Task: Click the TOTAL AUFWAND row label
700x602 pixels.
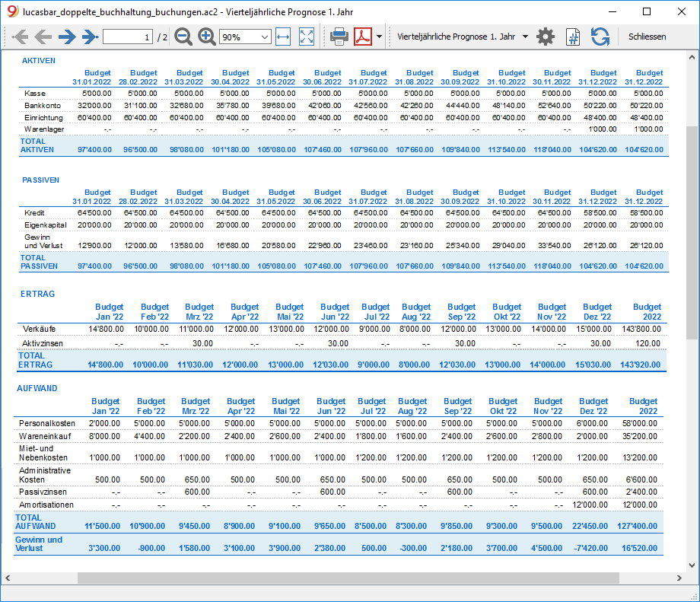Action: (x=36, y=521)
